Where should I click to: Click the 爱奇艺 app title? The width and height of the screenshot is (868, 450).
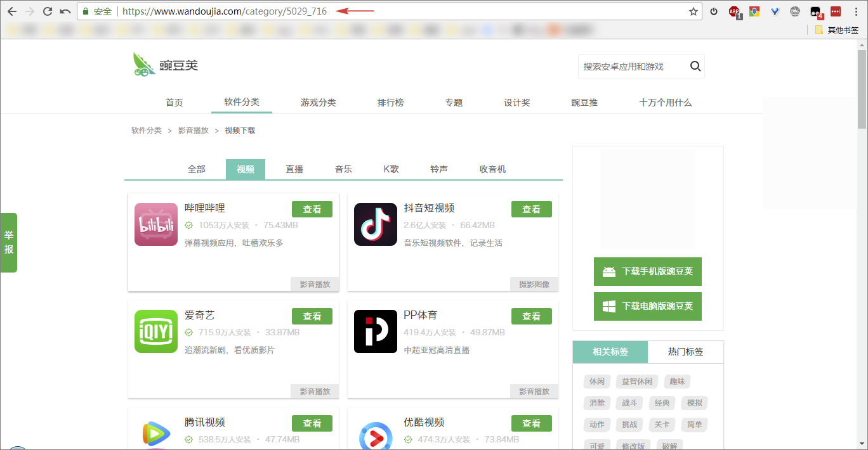[200, 316]
